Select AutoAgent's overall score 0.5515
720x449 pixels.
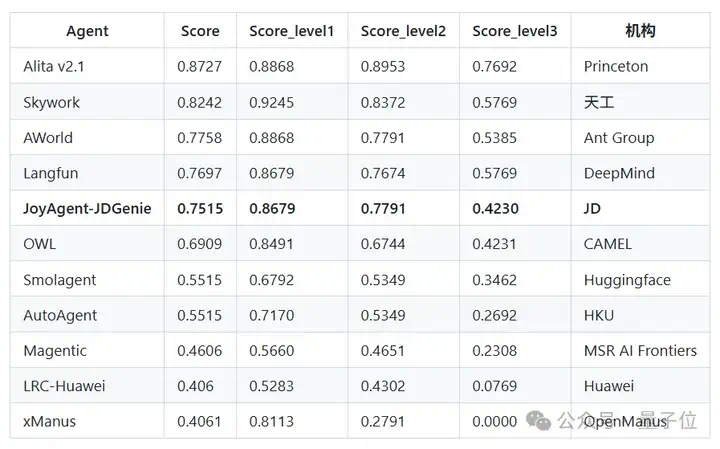coord(199,315)
